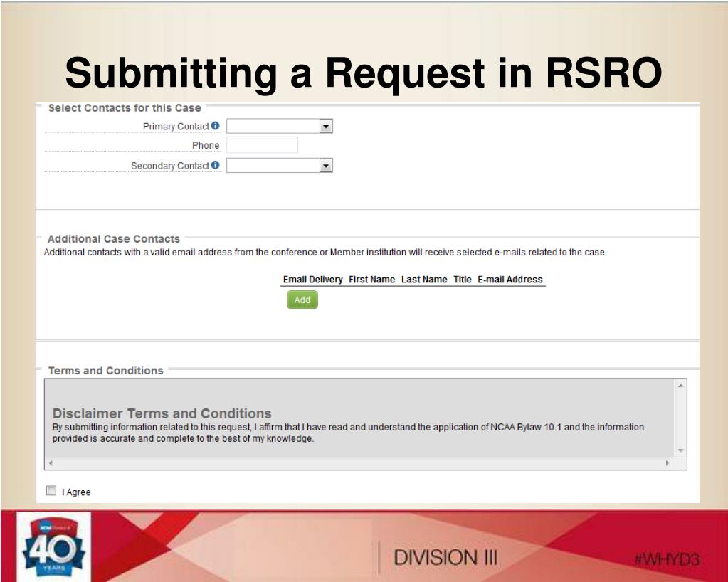Click the #WHYD3 hashtag text

666,560
